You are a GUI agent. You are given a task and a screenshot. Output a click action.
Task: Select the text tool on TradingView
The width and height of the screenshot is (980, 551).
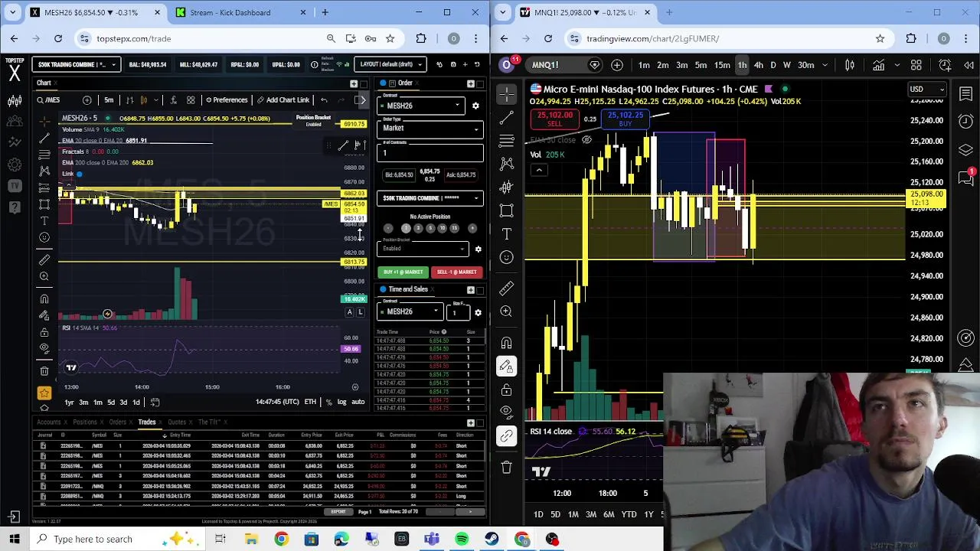coord(506,233)
